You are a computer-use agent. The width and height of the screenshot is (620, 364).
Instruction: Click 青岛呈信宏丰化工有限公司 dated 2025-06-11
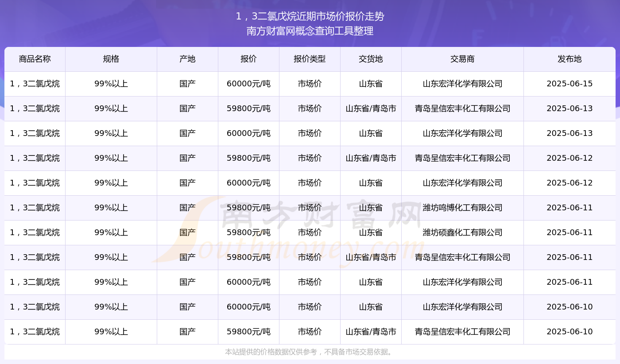[x=462, y=257]
